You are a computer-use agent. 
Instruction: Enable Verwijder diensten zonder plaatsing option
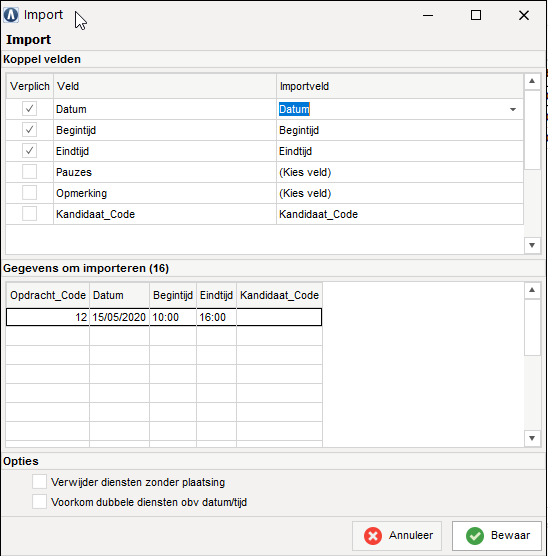[x=39, y=482]
